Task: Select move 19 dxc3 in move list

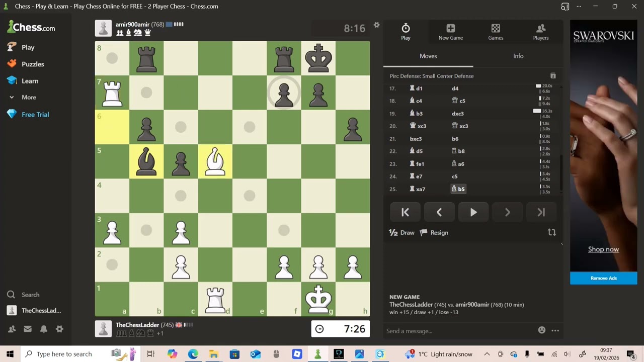Action: coord(458,114)
